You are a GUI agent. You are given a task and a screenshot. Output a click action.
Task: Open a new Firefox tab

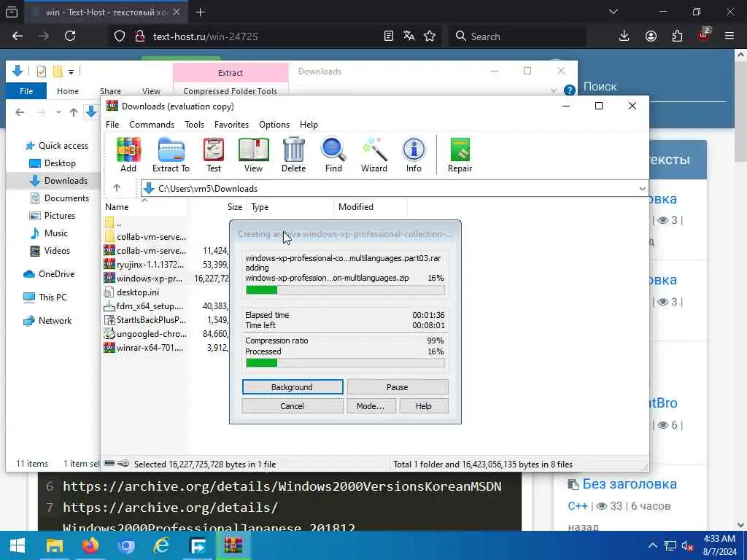(x=200, y=12)
